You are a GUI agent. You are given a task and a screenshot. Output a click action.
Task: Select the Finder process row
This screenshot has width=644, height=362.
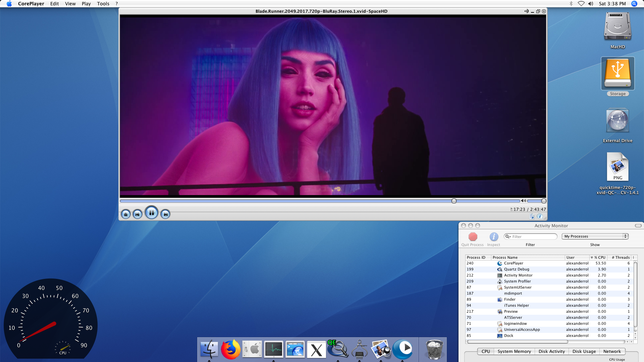pos(549,299)
